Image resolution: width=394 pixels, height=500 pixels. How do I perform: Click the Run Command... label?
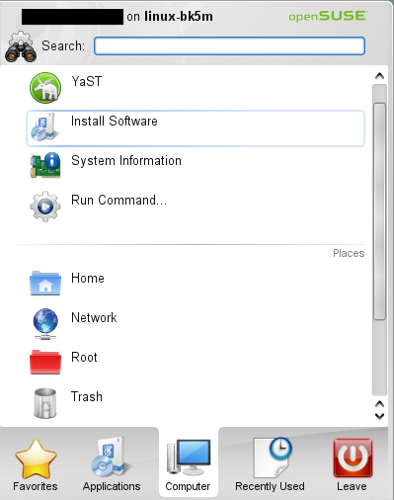pos(119,200)
